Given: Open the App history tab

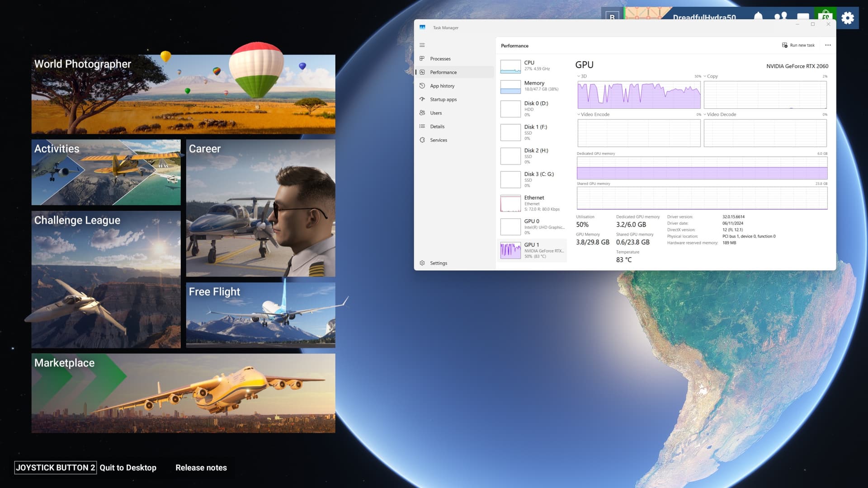Looking at the screenshot, I should 442,86.
